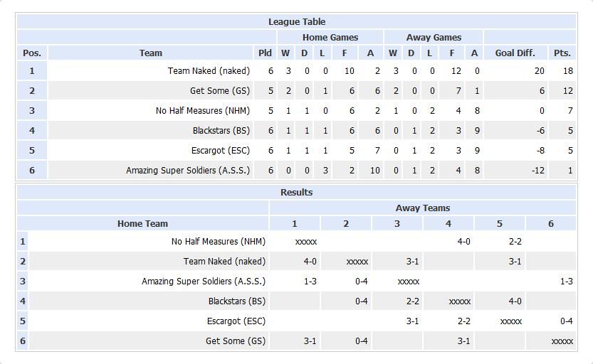Select the Team column header
The width and height of the screenshot is (593, 364).
point(150,53)
